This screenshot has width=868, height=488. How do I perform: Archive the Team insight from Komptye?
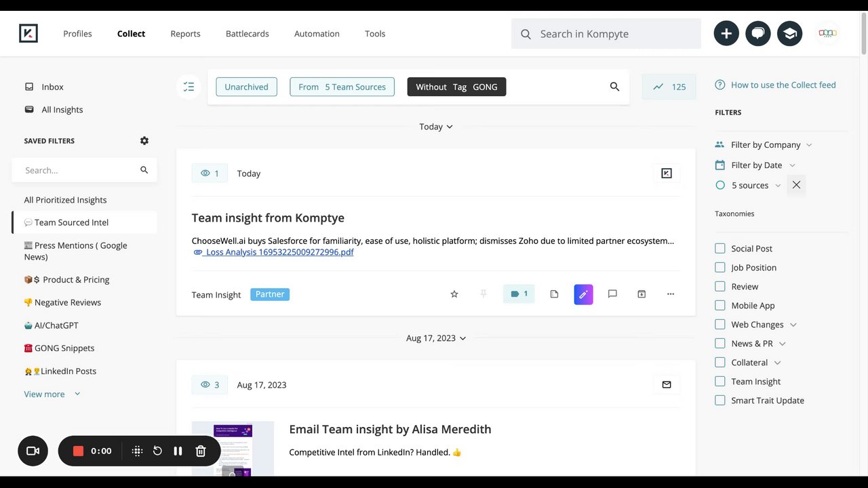tap(642, 294)
